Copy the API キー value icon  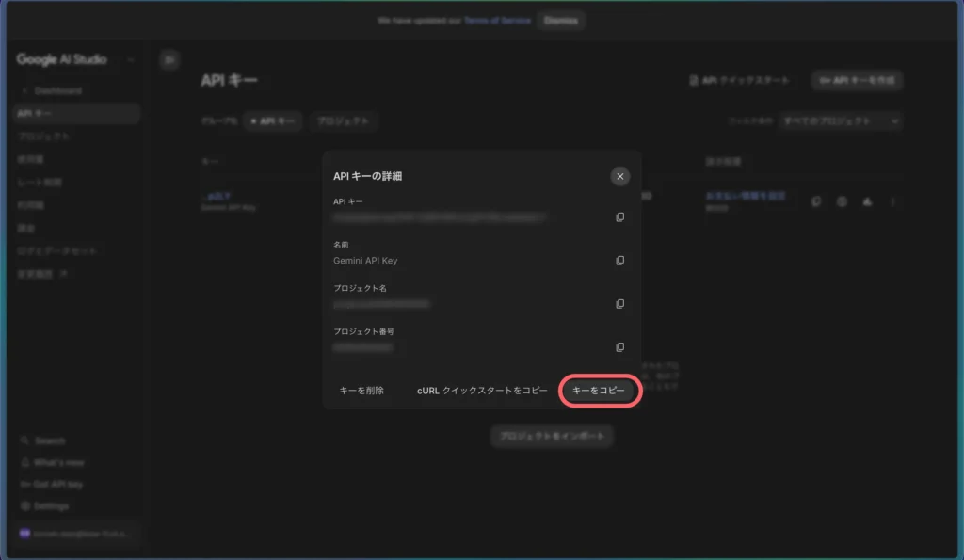click(x=619, y=217)
